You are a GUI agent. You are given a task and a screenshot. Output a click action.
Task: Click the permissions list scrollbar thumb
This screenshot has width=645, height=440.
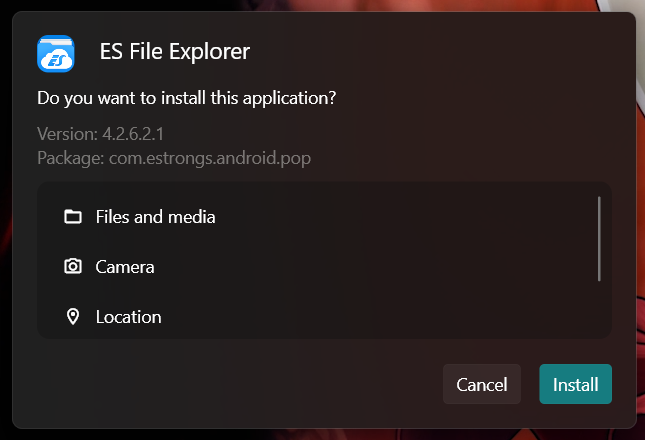pos(599,238)
